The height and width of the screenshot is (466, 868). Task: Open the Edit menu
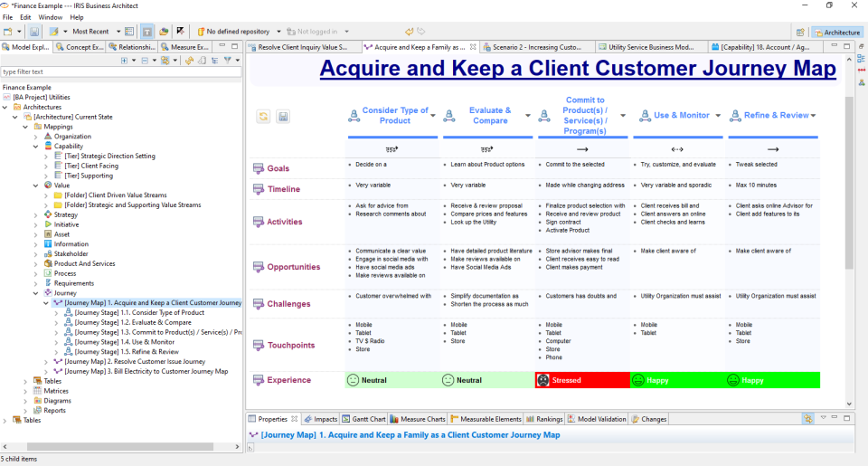click(x=25, y=17)
